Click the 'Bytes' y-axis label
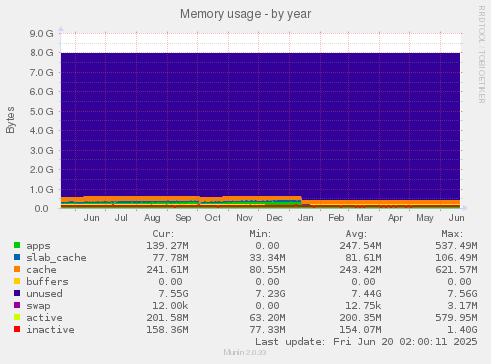 (x=10, y=120)
